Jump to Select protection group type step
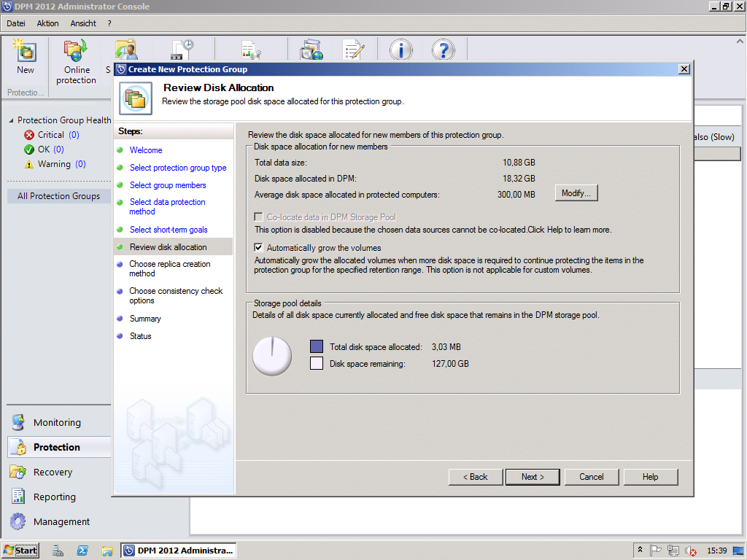 click(178, 168)
